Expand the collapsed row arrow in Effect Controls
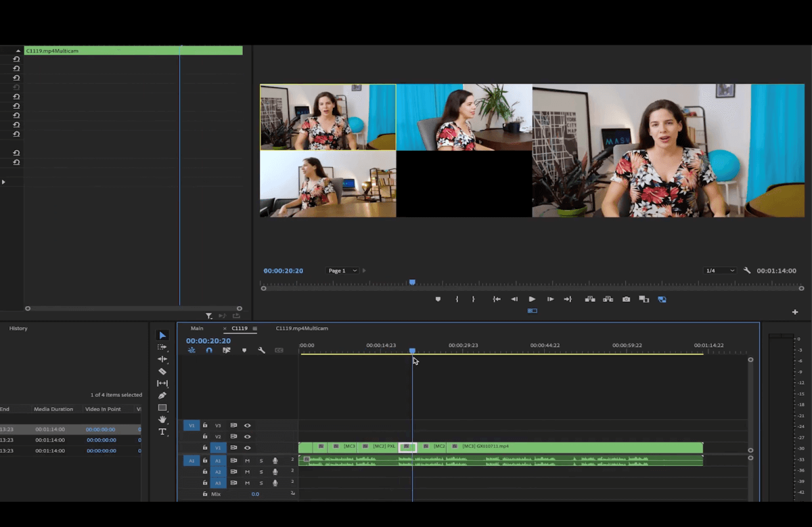 point(3,182)
